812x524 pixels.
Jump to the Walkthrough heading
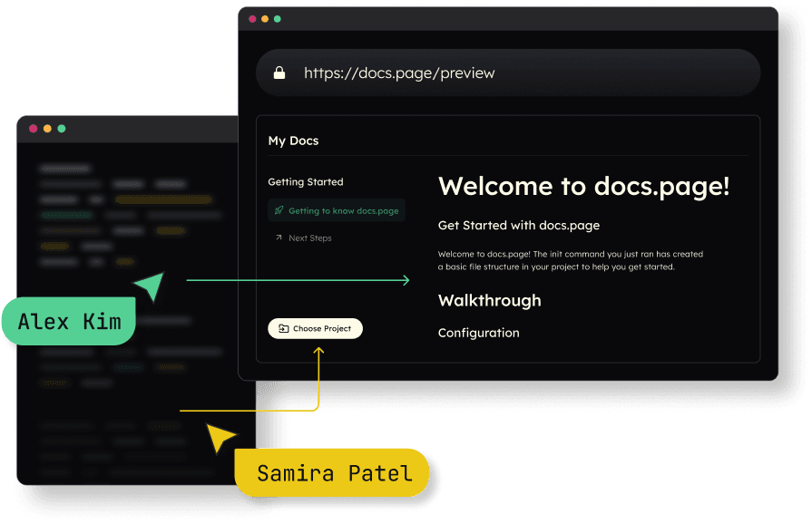(489, 301)
